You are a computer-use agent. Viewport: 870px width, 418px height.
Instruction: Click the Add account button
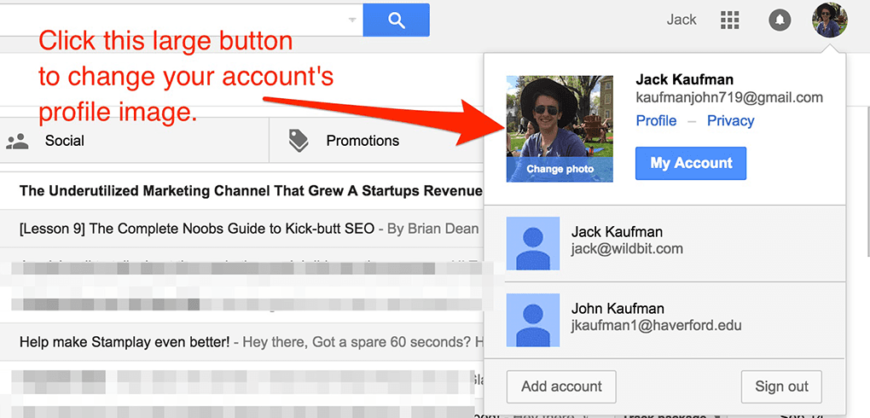(x=561, y=386)
